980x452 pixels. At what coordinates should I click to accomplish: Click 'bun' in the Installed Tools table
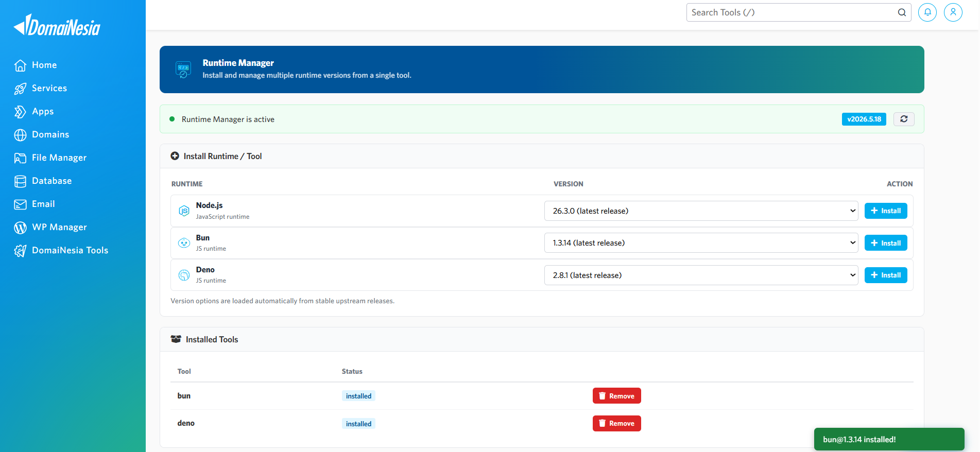point(184,396)
